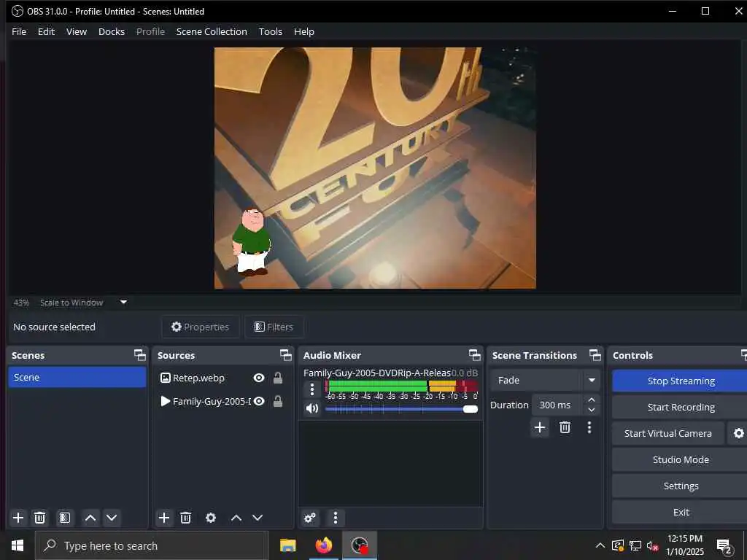This screenshot has height=560, width=747.
Task: Add a new scene with plus icon
Action: (x=18, y=518)
